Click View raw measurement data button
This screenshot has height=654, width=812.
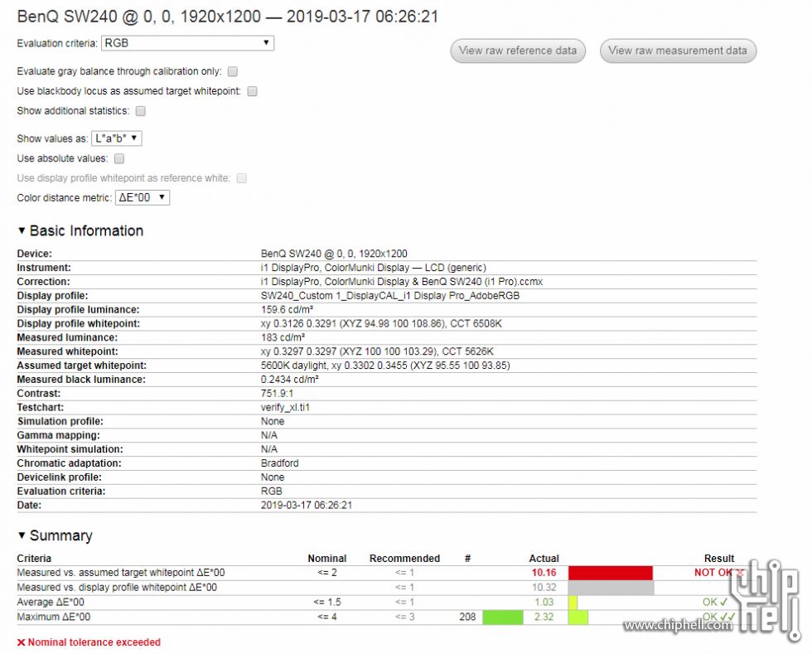coord(678,51)
